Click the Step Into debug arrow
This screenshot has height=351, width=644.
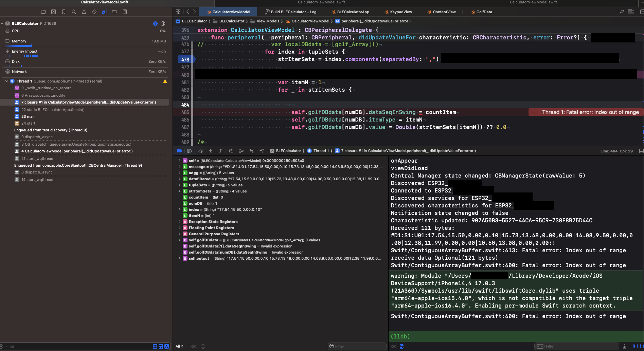[x=210, y=151]
